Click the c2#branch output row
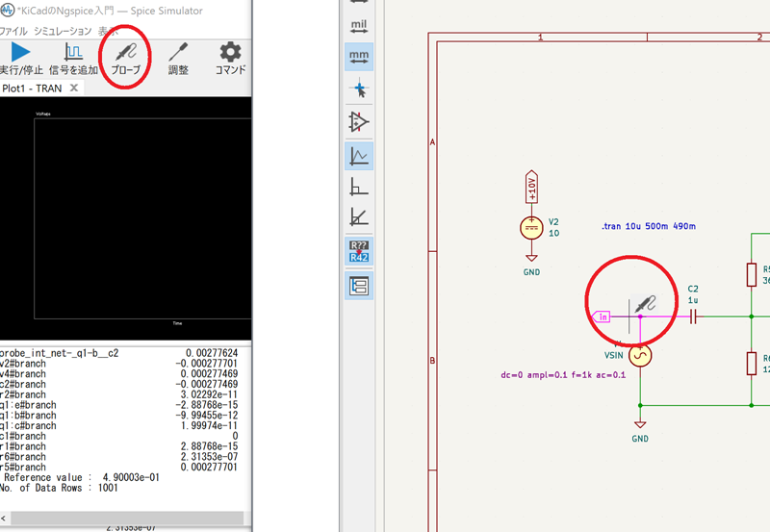Image resolution: width=770 pixels, height=532 pixels. pos(118,384)
